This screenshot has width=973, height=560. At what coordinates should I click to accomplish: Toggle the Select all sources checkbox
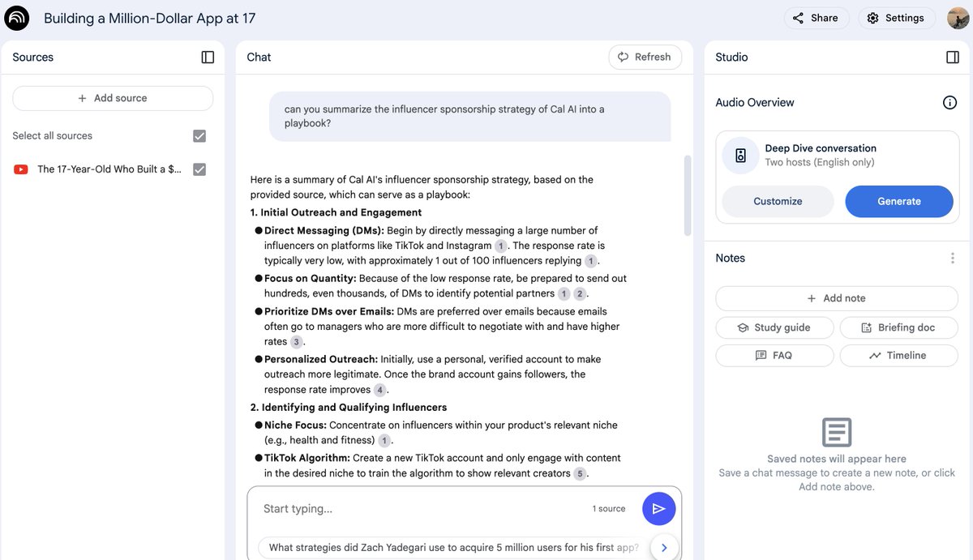[199, 136]
